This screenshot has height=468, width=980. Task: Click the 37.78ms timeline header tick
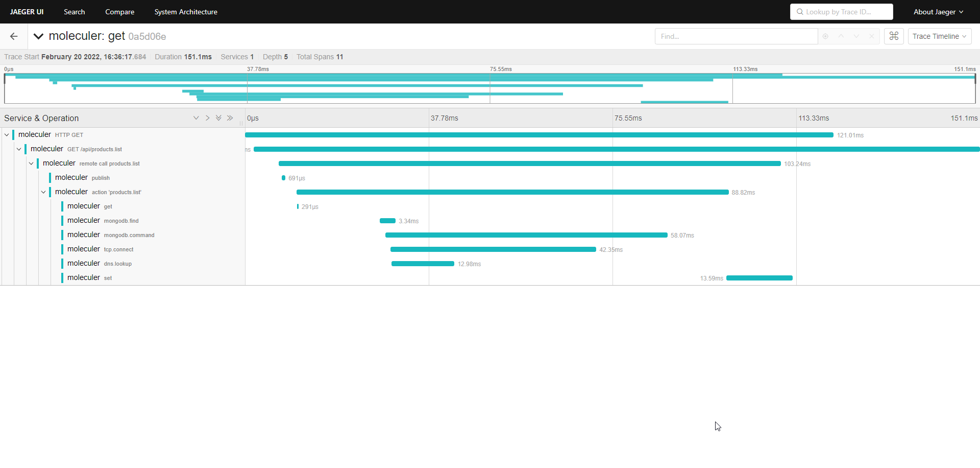445,118
